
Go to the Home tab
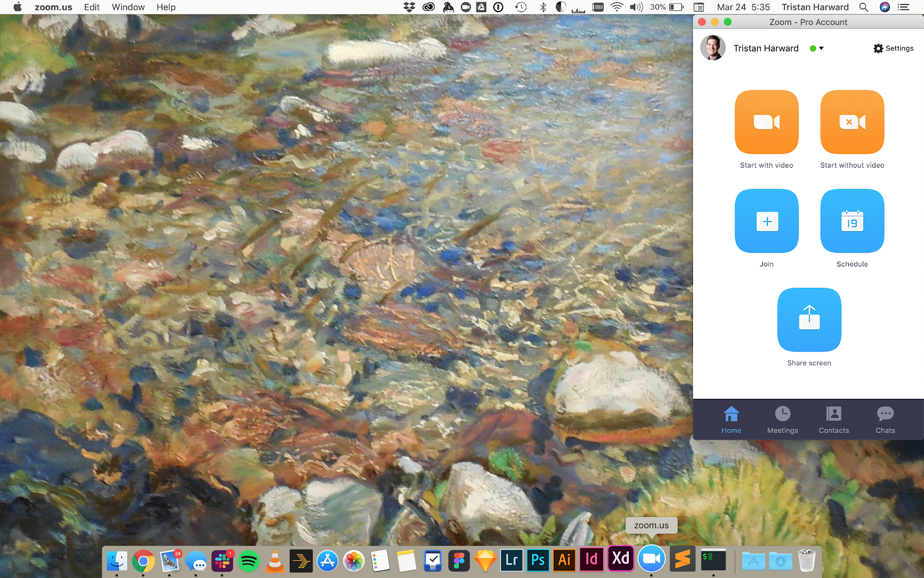731,420
